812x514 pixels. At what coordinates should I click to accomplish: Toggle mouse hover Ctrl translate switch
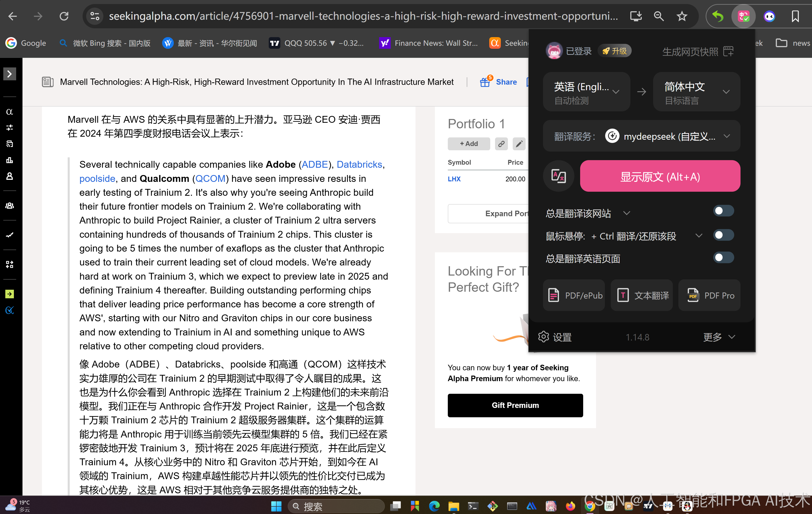[723, 235]
